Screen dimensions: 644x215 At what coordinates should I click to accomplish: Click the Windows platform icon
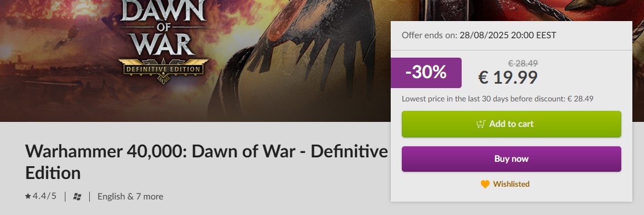[x=77, y=197]
